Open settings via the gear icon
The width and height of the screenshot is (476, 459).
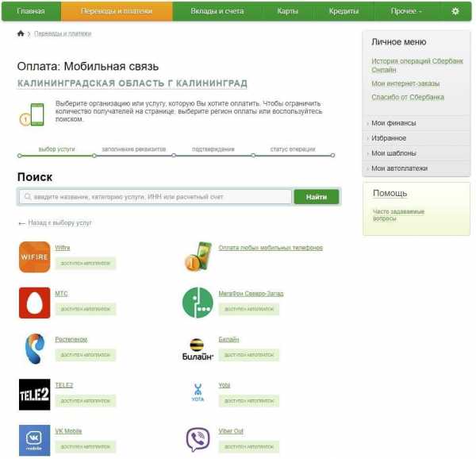pos(455,11)
